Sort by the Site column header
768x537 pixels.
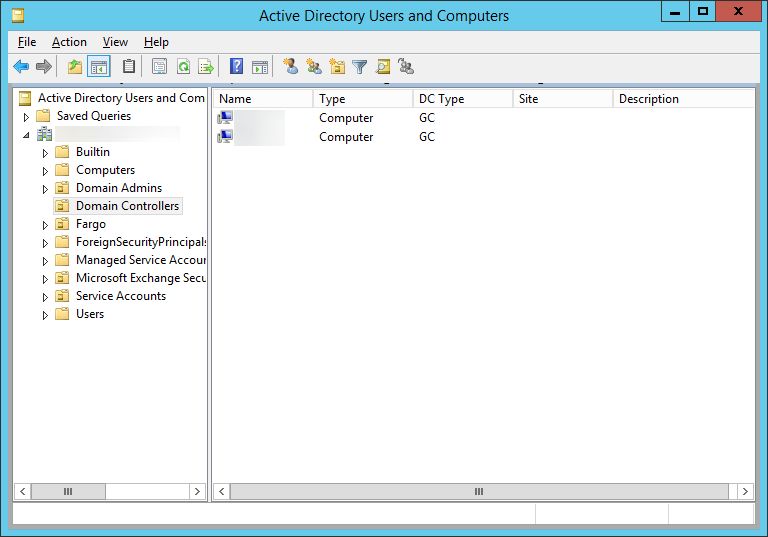[x=563, y=98]
